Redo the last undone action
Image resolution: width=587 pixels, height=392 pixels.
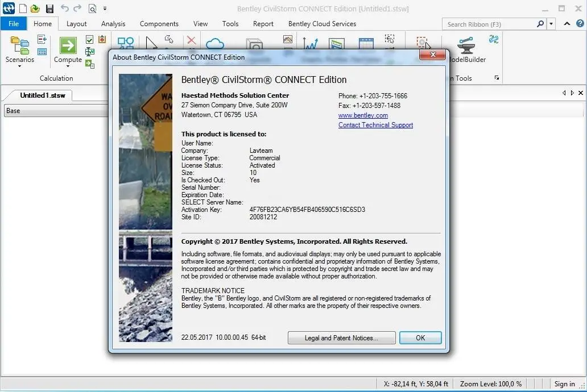point(77,8)
